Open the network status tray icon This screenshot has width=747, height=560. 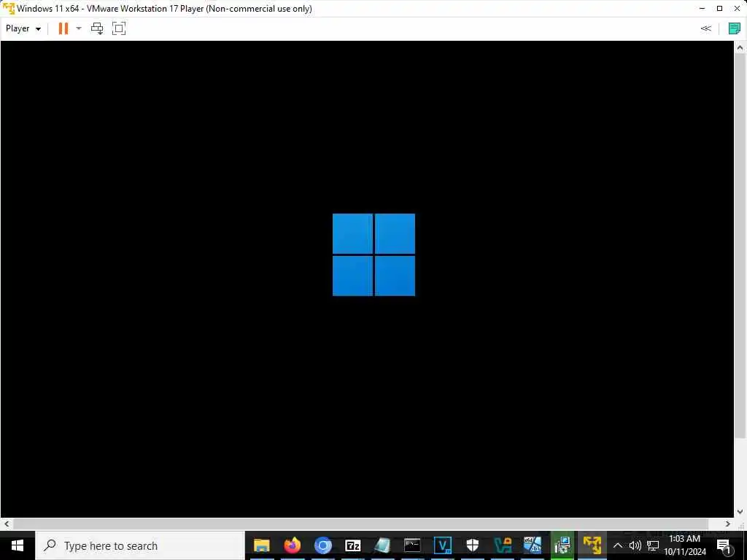653,545
